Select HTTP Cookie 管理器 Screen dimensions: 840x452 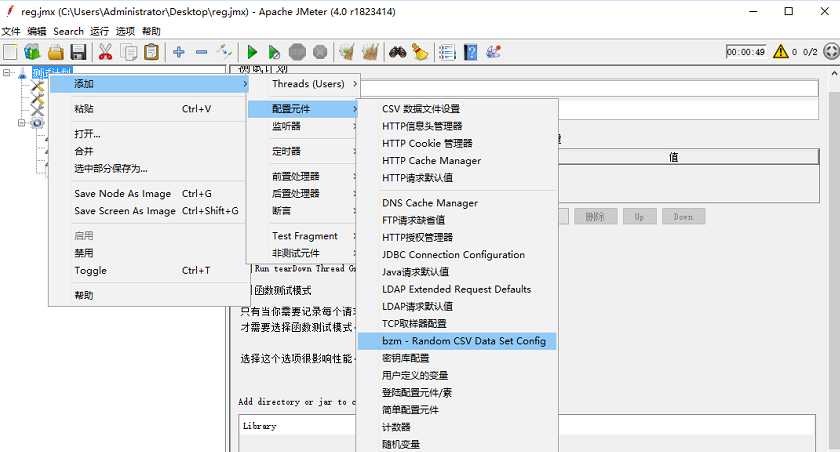pyautogui.click(x=458, y=143)
